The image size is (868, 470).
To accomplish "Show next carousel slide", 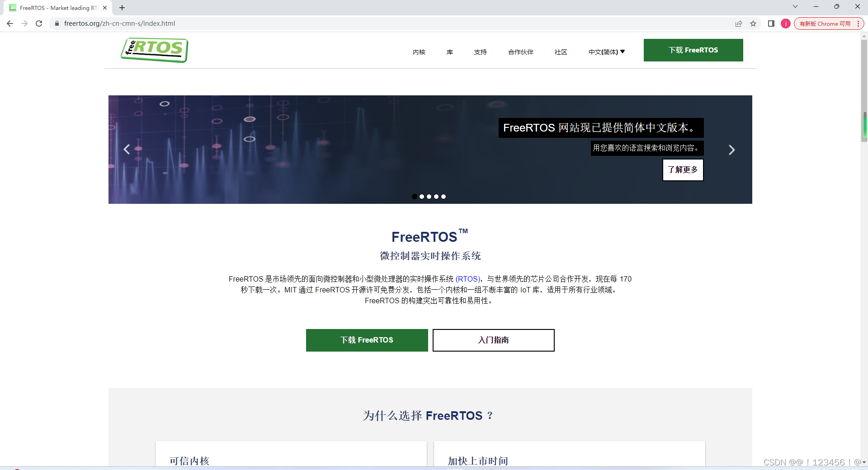I will point(731,150).
